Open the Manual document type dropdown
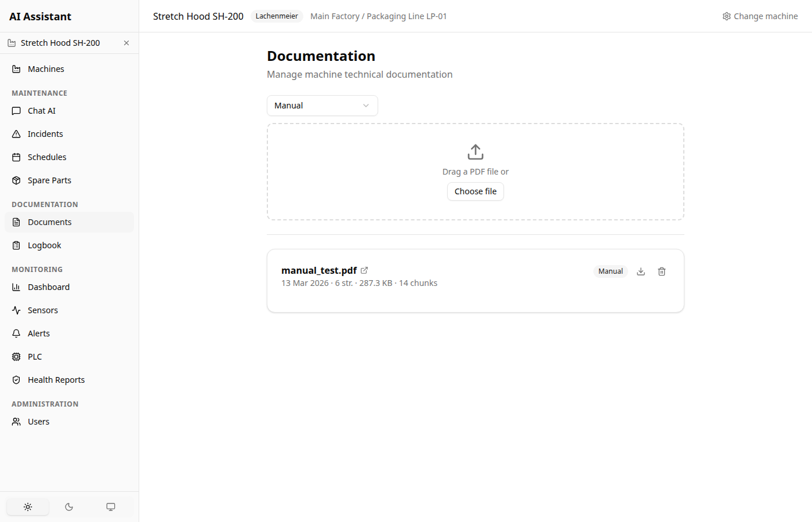Image resolution: width=812 pixels, height=522 pixels. tap(322, 106)
